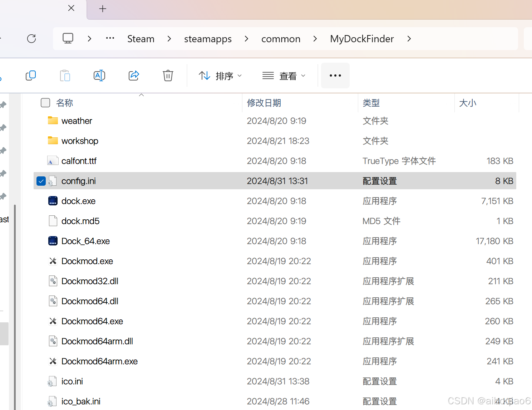Click the workshop folder icon
Image resolution: width=532 pixels, height=410 pixels.
point(53,141)
